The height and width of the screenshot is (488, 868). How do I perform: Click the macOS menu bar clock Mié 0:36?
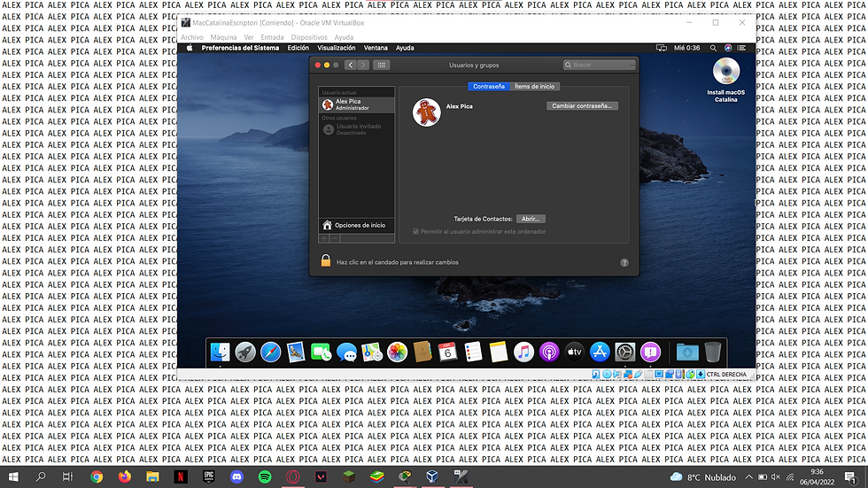687,48
